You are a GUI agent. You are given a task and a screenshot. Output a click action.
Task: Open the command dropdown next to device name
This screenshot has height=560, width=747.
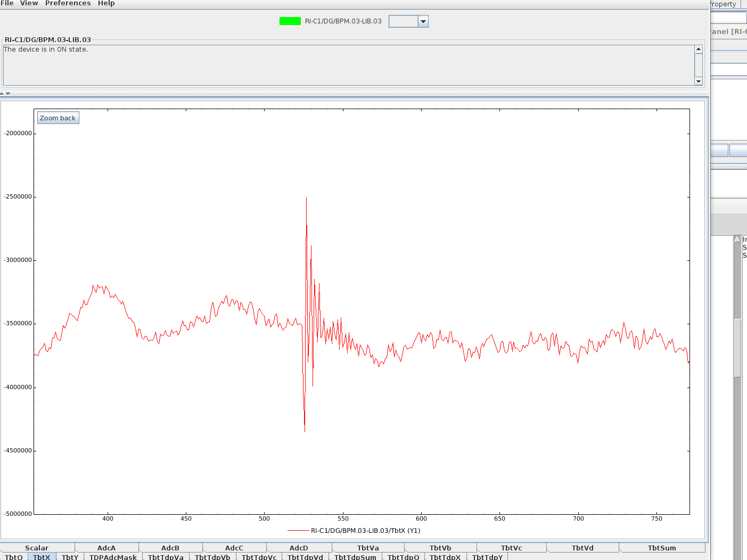(423, 21)
